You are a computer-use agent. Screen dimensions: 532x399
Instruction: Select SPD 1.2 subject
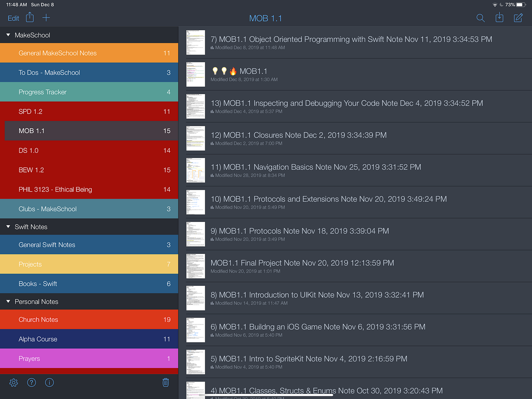click(89, 111)
